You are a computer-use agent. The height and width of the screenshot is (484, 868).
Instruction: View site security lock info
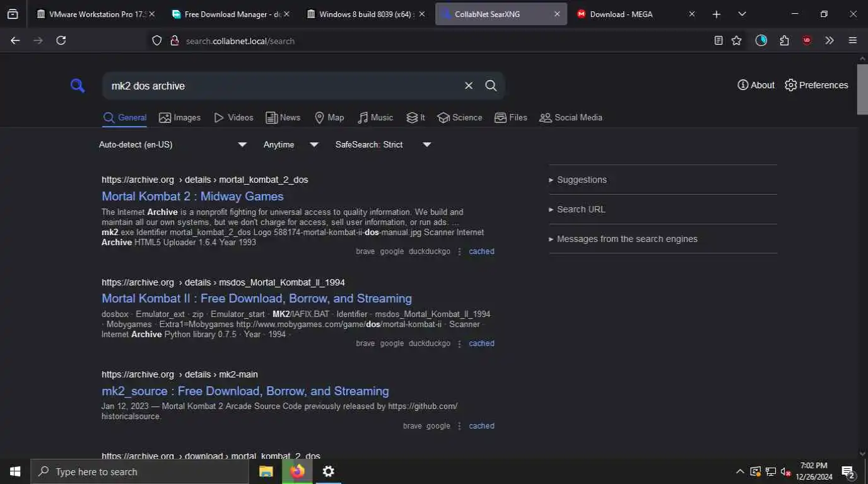point(175,41)
